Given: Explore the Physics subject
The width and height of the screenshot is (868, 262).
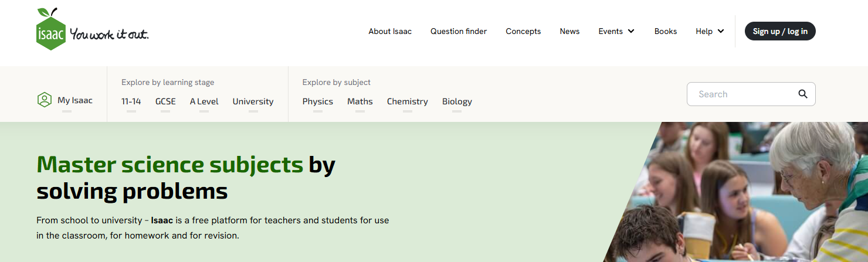Looking at the screenshot, I should (x=318, y=101).
